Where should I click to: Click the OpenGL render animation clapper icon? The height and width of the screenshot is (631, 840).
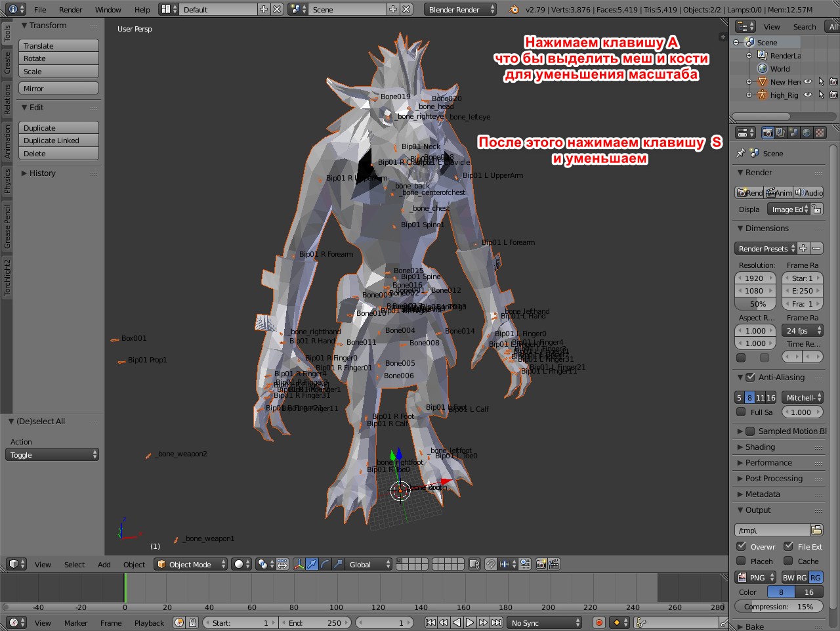click(554, 564)
